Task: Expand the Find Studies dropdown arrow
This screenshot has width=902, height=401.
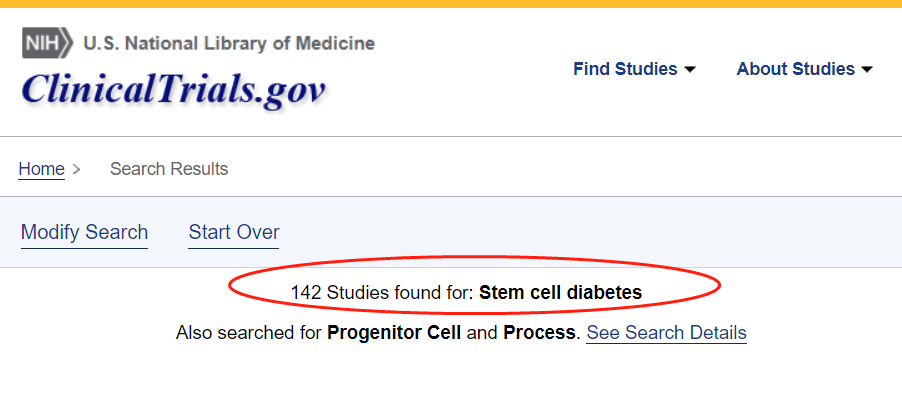Action: click(689, 70)
